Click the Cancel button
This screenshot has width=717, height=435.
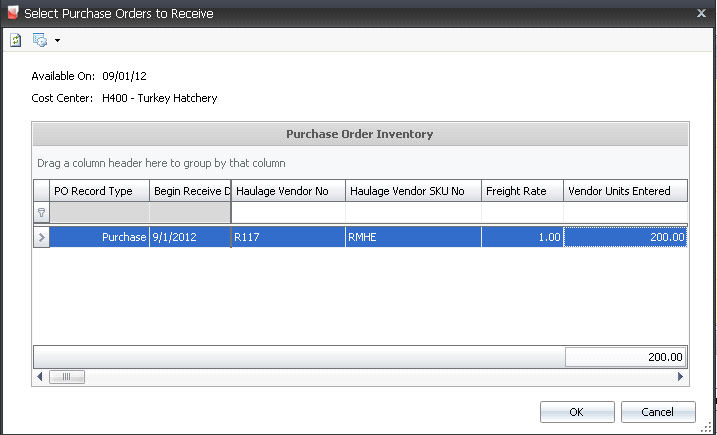pyautogui.click(x=658, y=412)
